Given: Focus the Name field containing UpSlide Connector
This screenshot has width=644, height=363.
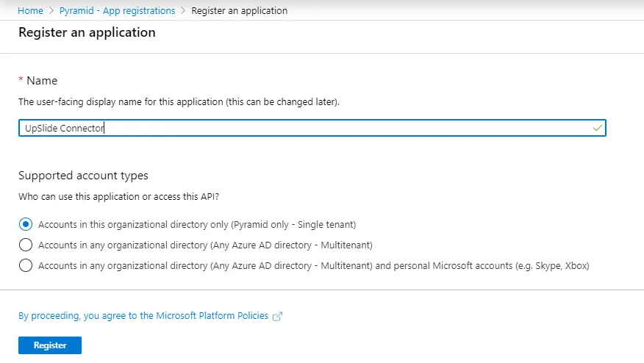Looking at the screenshot, I should pos(312,128).
